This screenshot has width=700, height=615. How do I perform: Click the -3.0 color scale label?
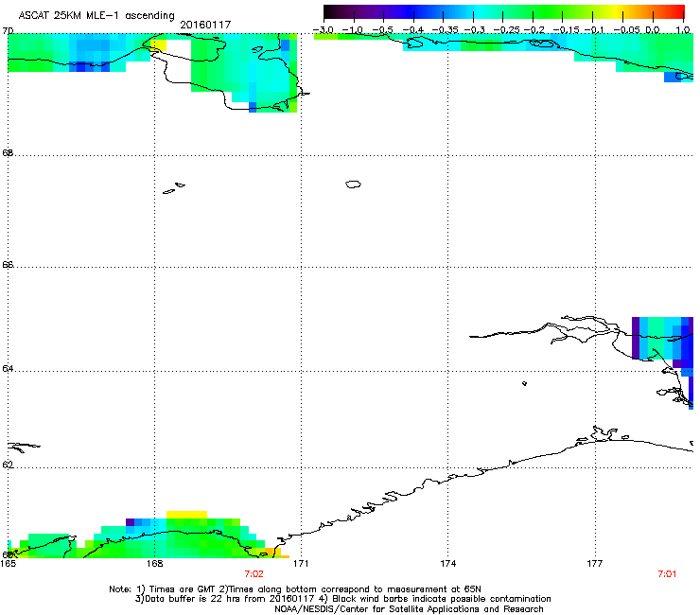tap(323, 30)
